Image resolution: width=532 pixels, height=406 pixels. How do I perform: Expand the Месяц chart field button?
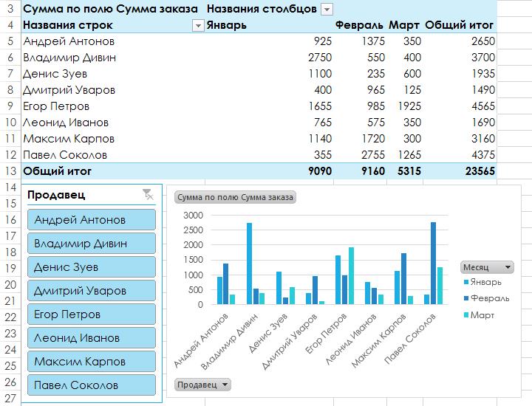pyautogui.click(x=487, y=267)
